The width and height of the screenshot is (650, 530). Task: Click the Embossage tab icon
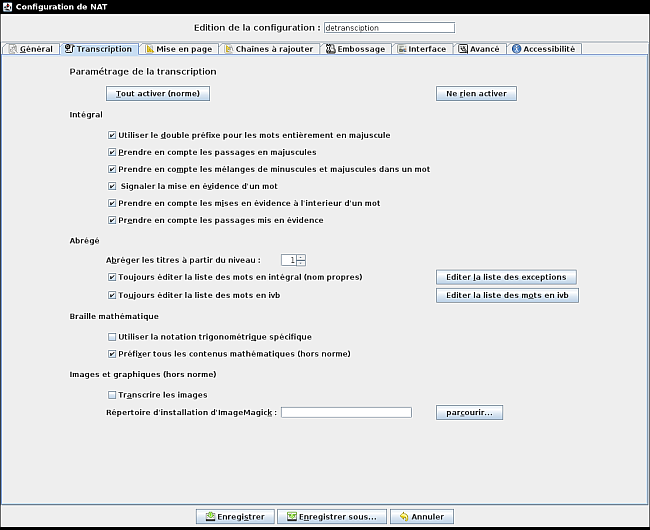coord(330,48)
